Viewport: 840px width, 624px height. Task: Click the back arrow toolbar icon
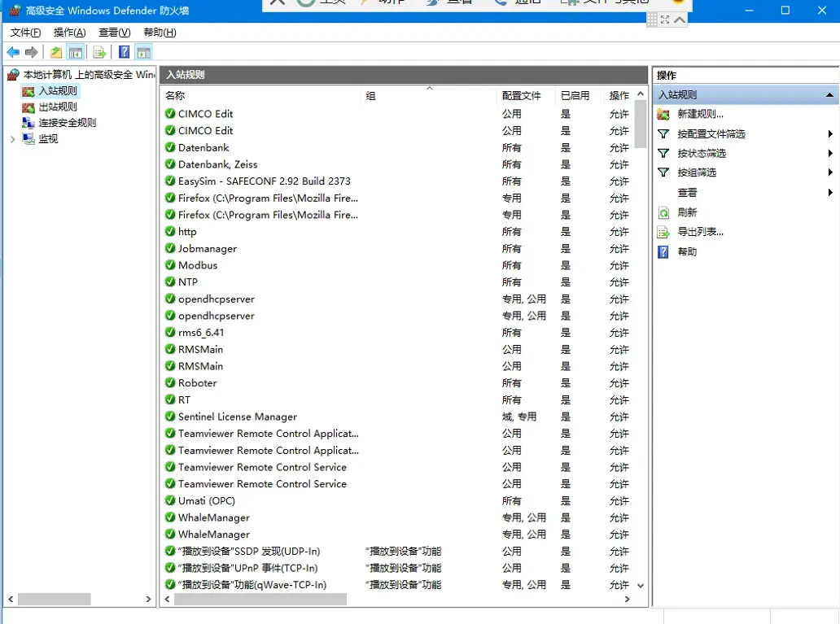(13, 52)
